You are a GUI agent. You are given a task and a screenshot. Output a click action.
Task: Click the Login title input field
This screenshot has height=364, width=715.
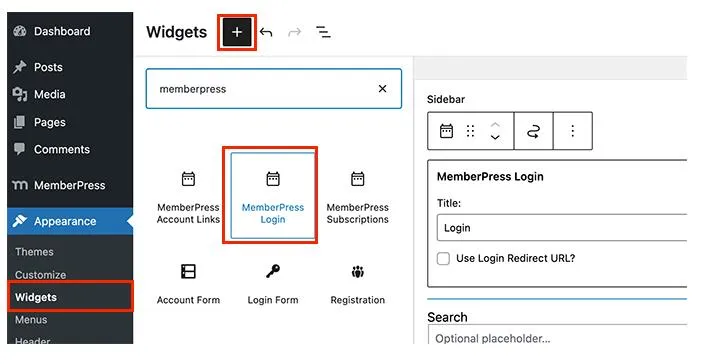[x=562, y=228]
